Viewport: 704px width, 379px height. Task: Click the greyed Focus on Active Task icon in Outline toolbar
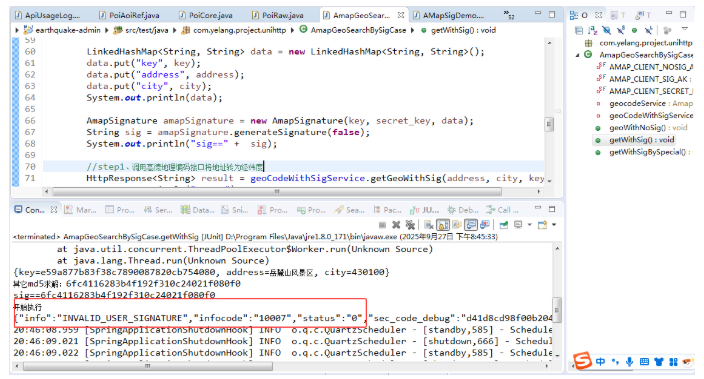coord(667,31)
